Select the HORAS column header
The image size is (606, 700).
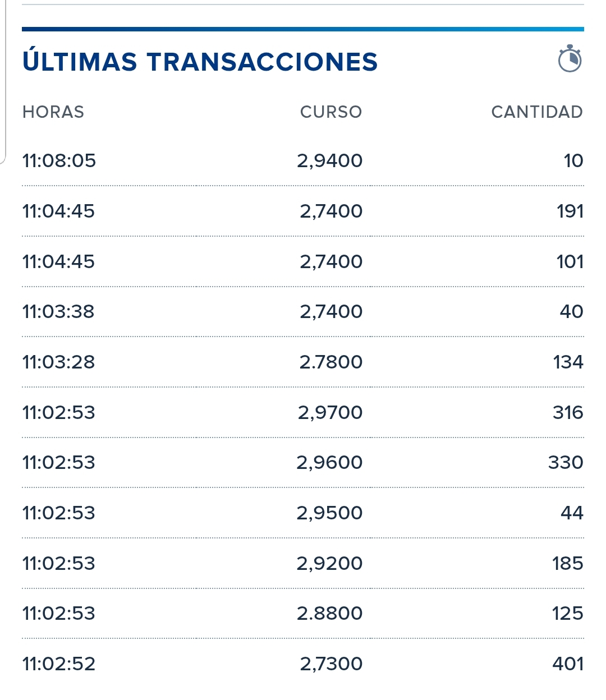[x=53, y=112]
